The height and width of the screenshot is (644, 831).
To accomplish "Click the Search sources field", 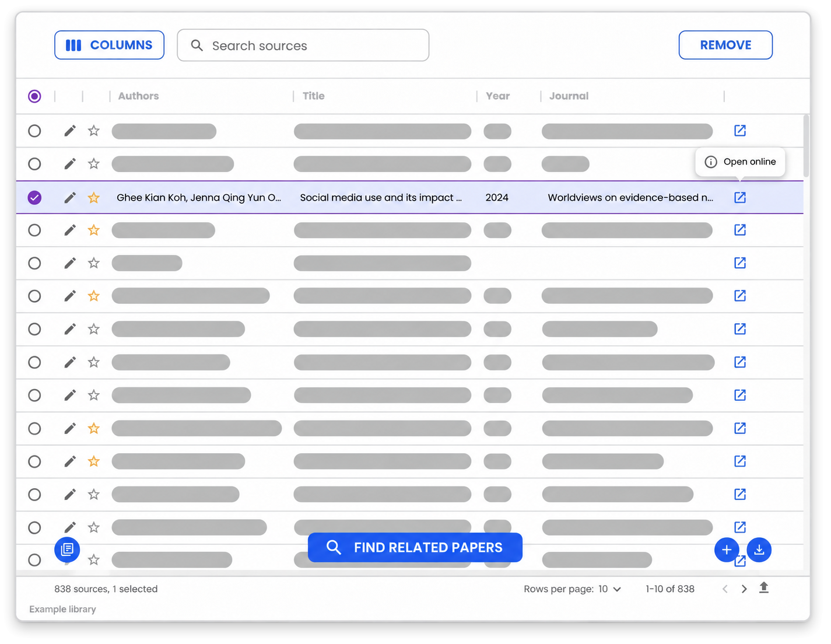I will (303, 45).
